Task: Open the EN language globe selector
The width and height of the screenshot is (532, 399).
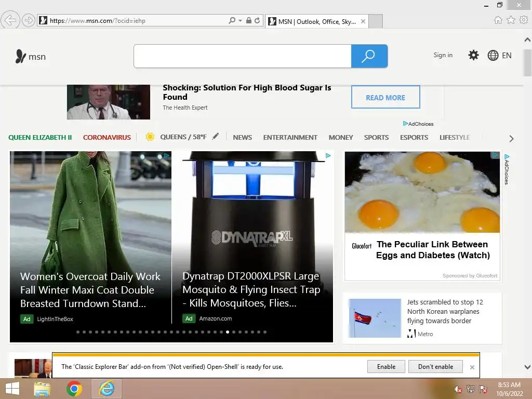Action: 499,55
